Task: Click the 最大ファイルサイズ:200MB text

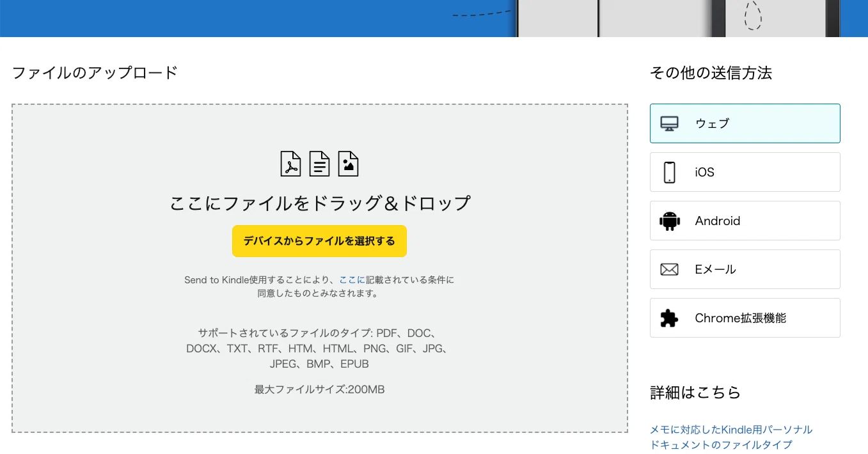Action: coord(319,389)
